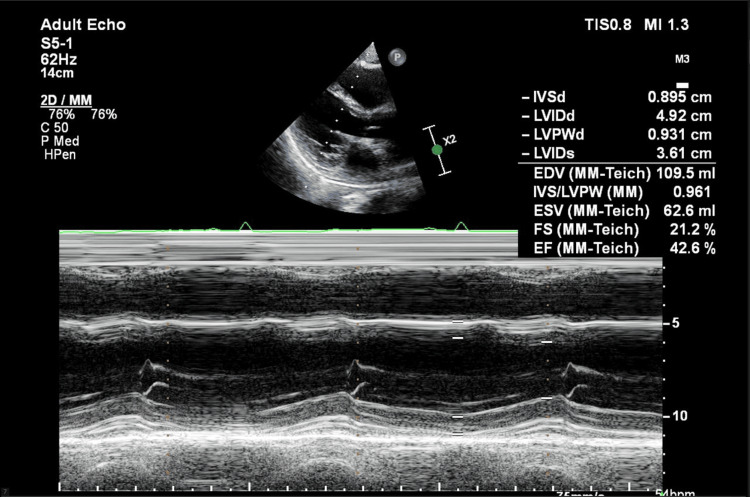Click the 42.6 % ejection fraction value
Image resolution: width=750 pixels, height=497 pixels.
point(693,249)
